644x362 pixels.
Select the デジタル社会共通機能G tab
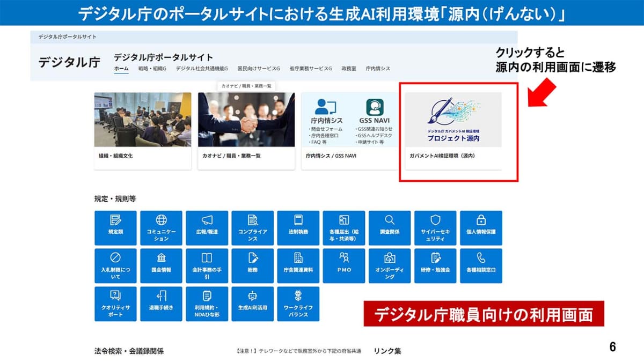point(202,69)
